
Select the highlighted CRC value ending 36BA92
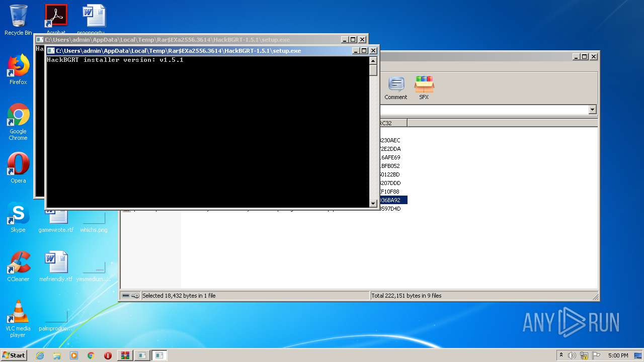click(393, 200)
